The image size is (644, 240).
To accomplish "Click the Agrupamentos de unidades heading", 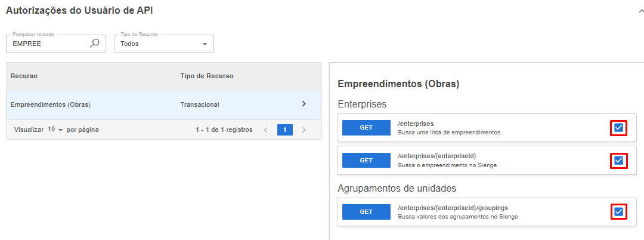I will pyautogui.click(x=397, y=189).
